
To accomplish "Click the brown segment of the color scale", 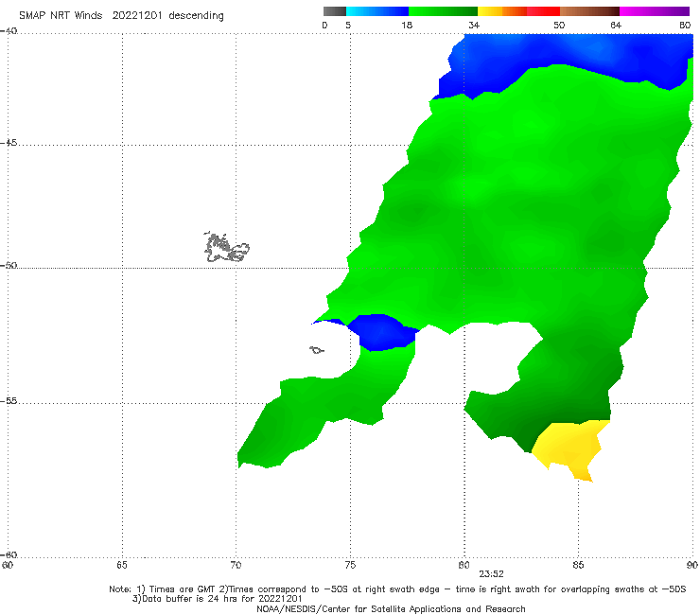I will point(589,11).
